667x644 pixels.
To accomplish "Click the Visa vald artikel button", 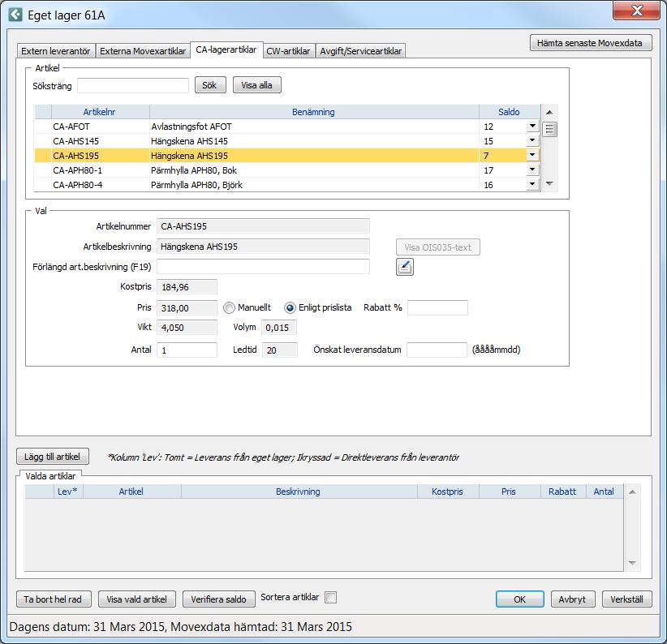I will (136, 599).
